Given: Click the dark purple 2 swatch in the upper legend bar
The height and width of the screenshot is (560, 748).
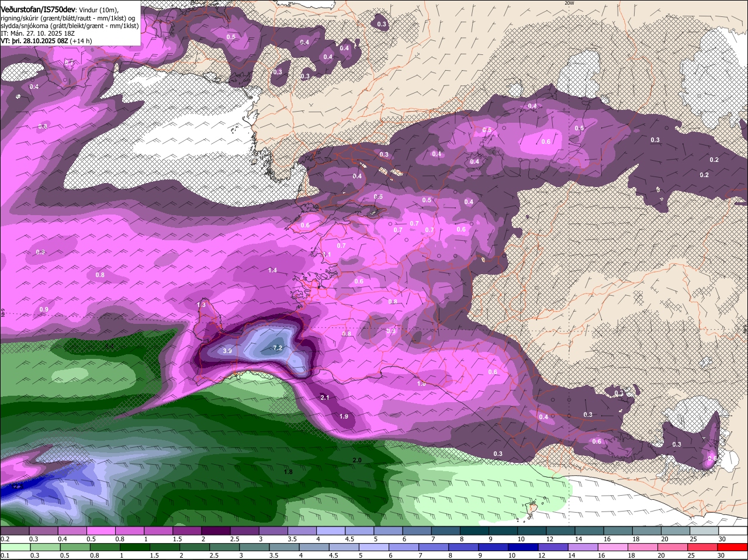Looking at the screenshot, I should point(216,531).
